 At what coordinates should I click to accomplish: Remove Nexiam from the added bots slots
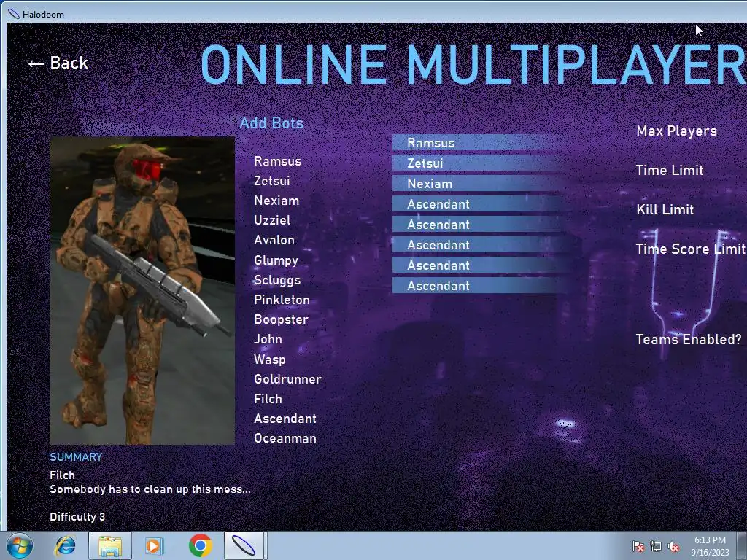[479, 184]
